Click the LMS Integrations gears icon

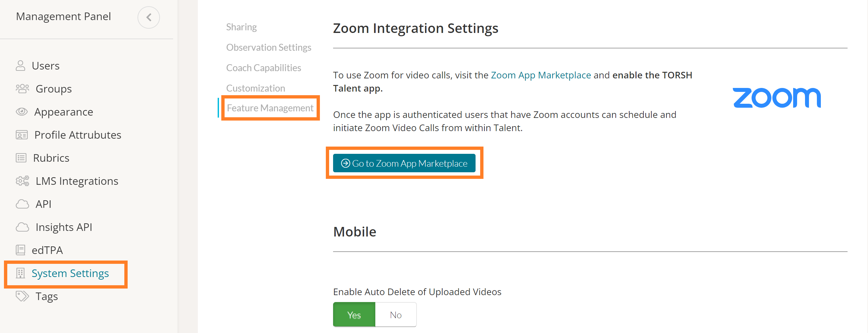click(21, 181)
